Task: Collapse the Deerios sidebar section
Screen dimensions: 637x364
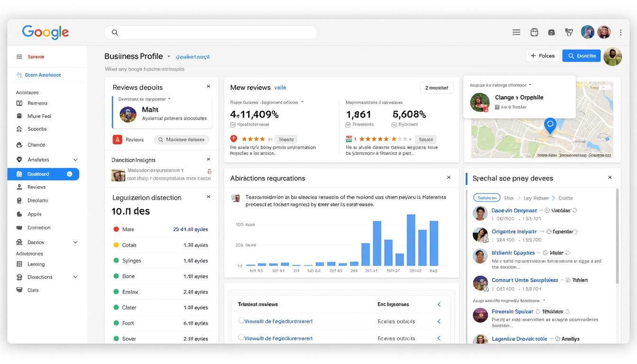Action: pyautogui.click(x=75, y=242)
